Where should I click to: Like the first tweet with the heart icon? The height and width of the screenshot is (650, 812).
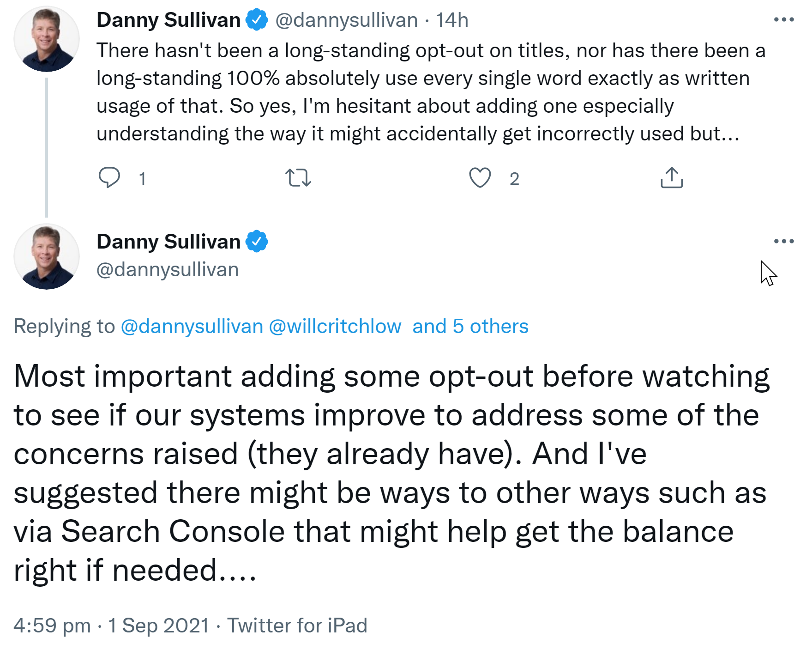click(x=480, y=178)
